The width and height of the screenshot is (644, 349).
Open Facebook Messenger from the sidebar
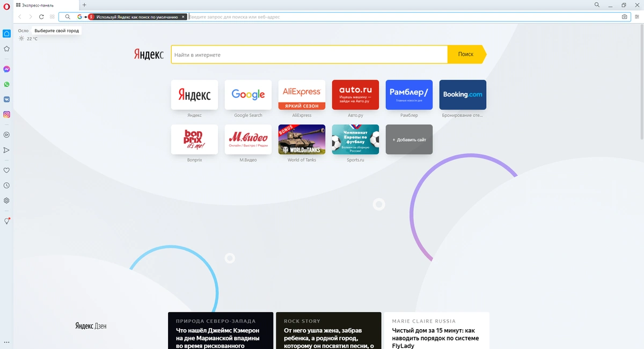(x=7, y=69)
